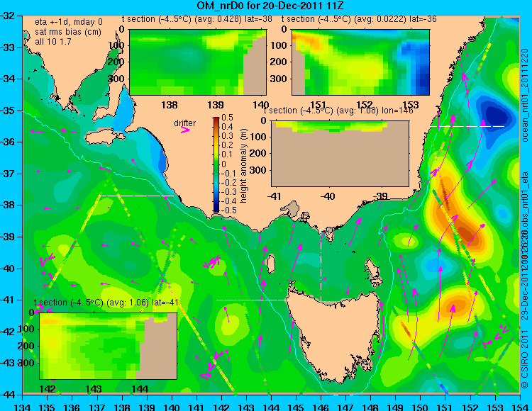Click longitude label 140 on the bottom axis
532x411 pixels.
(x=172, y=407)
